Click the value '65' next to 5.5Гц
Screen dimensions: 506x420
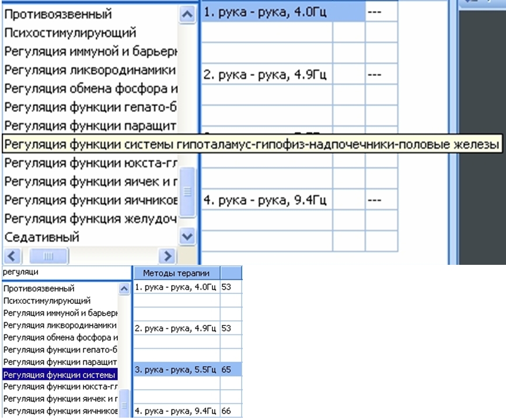[231, 369]
